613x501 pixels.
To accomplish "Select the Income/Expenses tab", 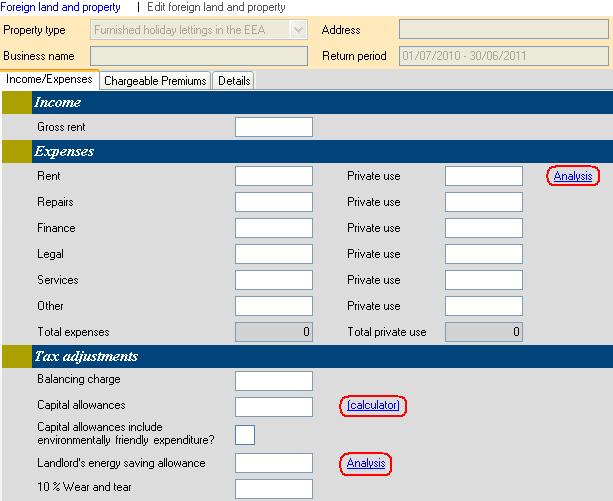I will coord(49,79).
